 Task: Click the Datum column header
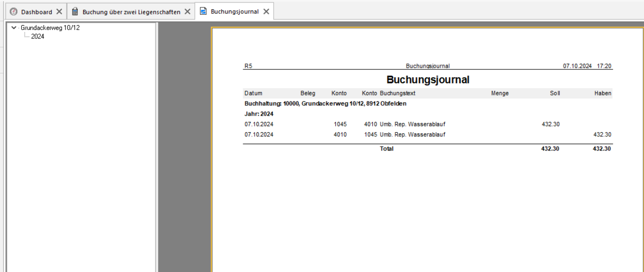(x=253, y=93)
